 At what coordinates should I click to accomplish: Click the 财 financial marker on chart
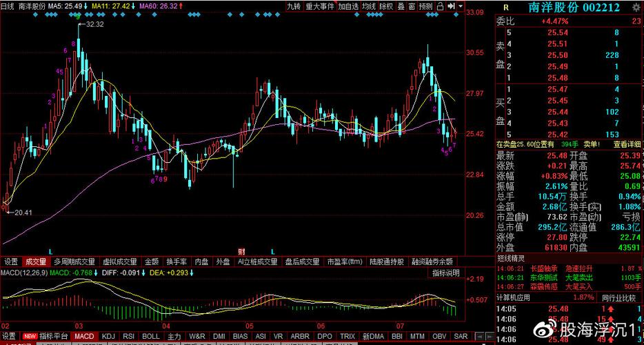(242, 250)
